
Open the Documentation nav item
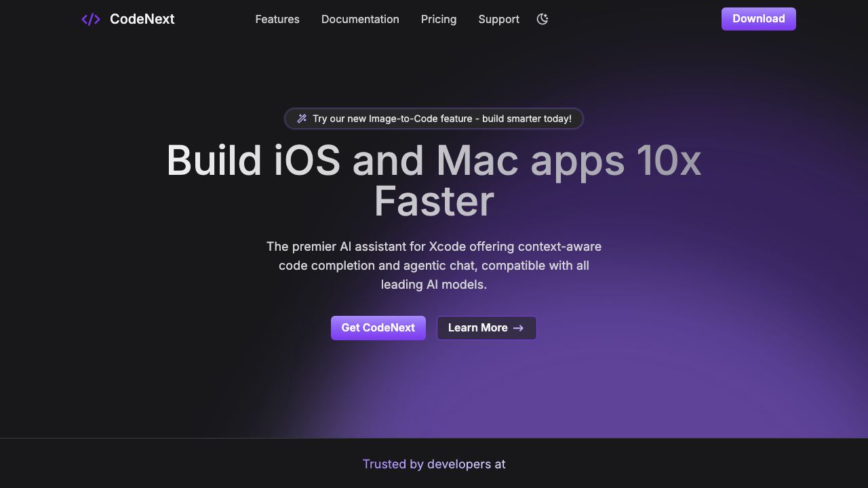pos(360,19)
